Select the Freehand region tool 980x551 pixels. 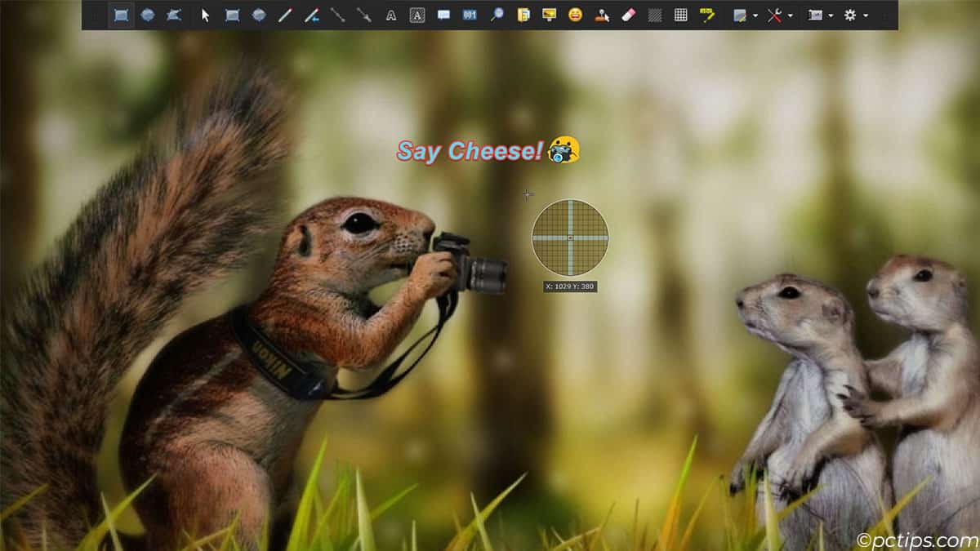172,14
